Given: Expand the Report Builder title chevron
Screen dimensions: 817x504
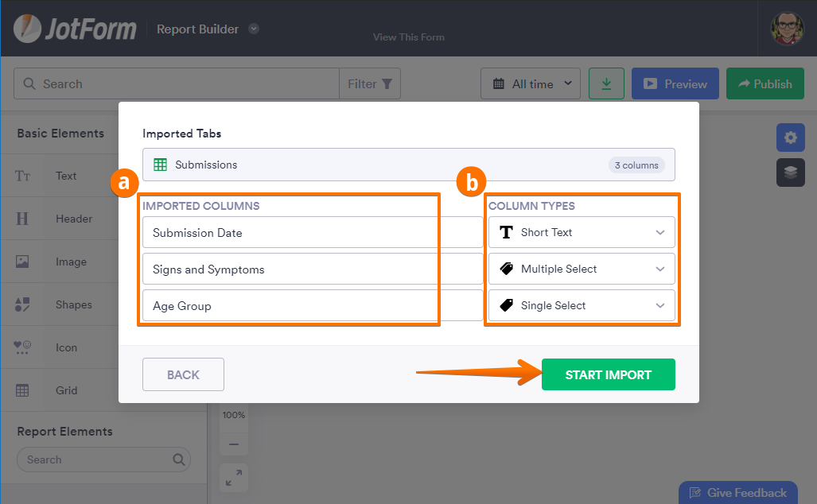Looking at the screenshot, I should click(x=254, y=29).
